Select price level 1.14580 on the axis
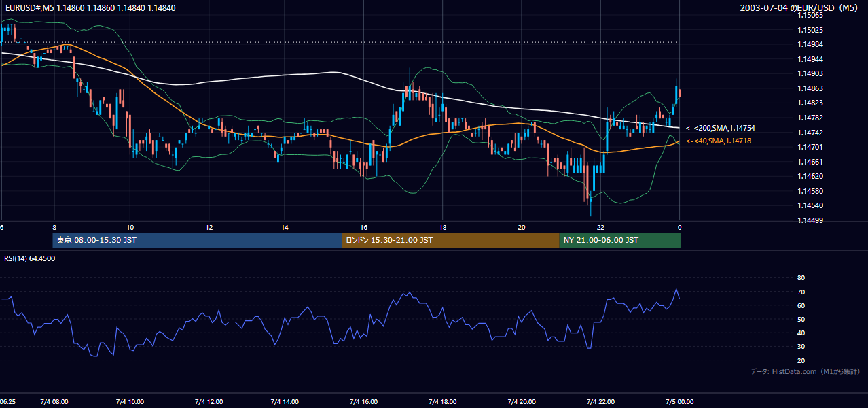This screenshot has width=868, height=408. click(x=810, y=191)
